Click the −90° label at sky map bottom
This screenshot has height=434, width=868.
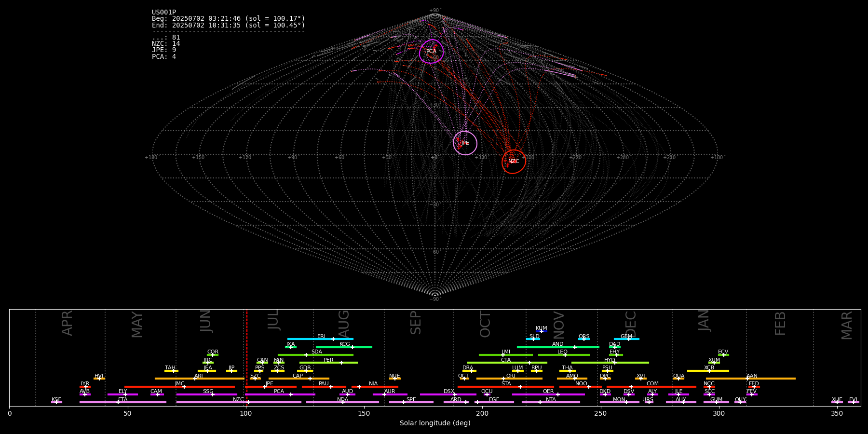pyautogui.click(x=435, y=299)
